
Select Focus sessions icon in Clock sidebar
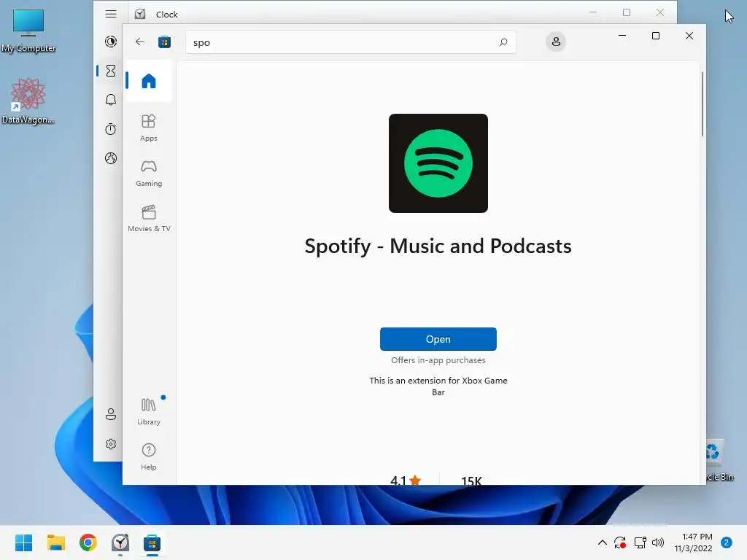point(111,42)
